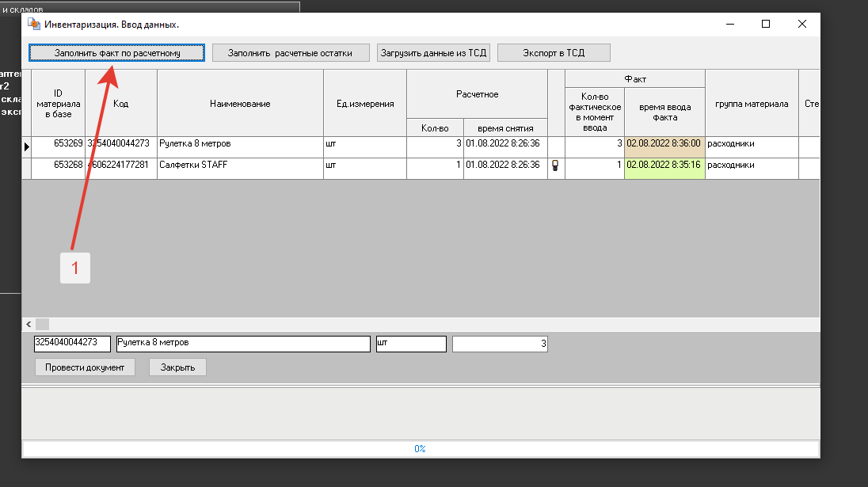The height and width of the screenshot is (487, 868).
Task: Click the quantity input field showing 3
Action: pyautogui.click(x=500, y=344)
